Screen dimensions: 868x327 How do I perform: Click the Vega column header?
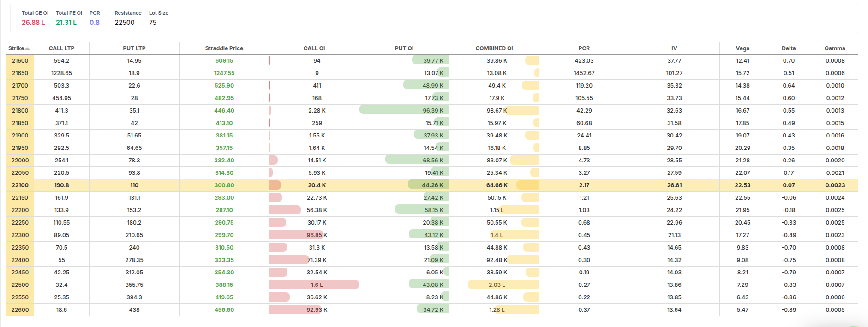[742, 48]
